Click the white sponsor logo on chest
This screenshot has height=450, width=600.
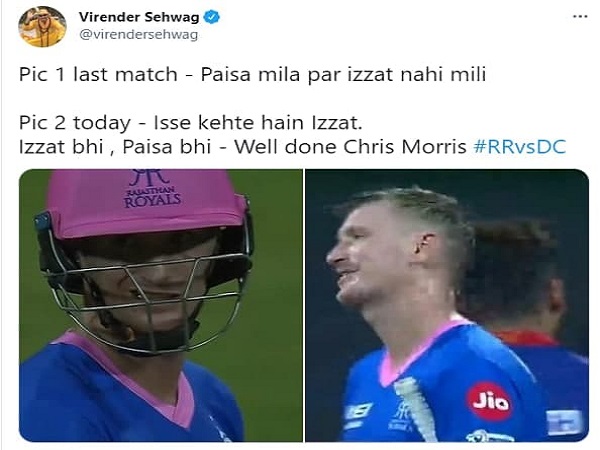358,414
